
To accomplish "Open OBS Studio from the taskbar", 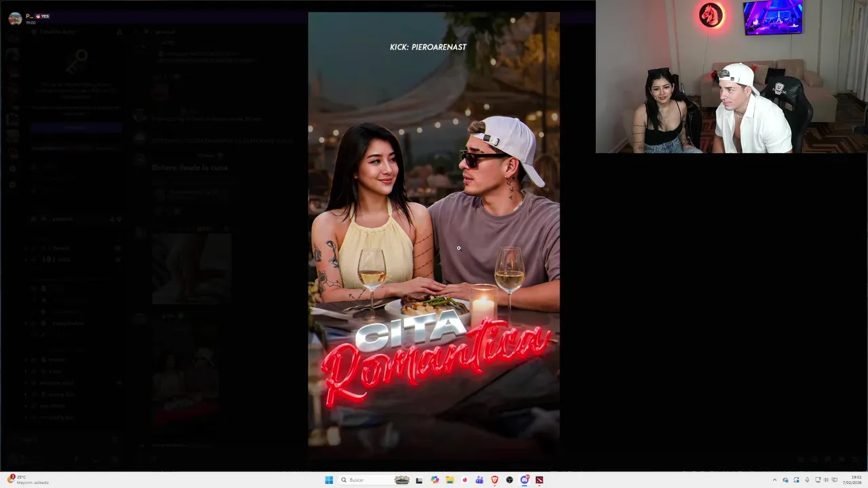I will pos(509,480).
